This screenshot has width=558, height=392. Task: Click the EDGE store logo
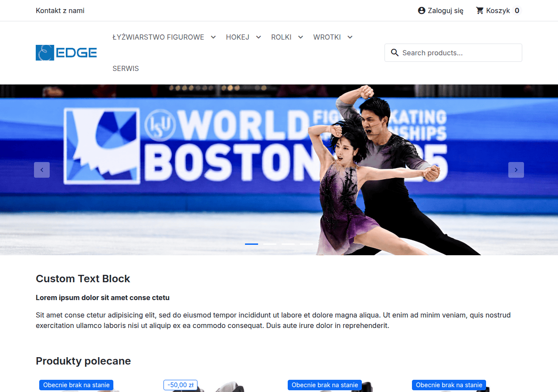point(66,53)
